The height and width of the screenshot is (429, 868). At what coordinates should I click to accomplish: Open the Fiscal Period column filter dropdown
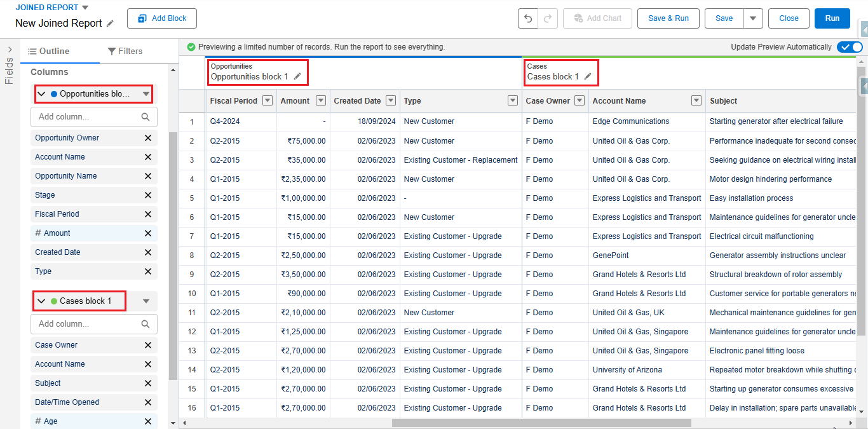pyautogui.click(x=268, y=100)
